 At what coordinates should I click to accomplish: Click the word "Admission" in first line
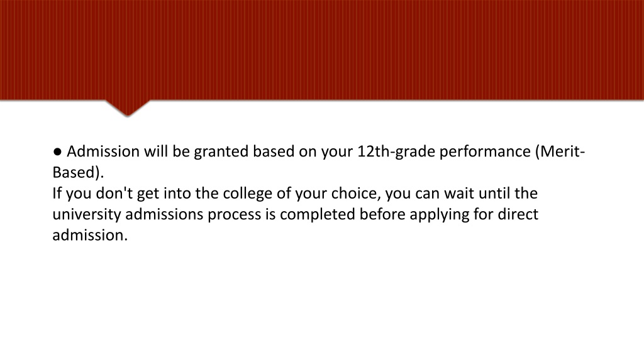click(103, 151)
